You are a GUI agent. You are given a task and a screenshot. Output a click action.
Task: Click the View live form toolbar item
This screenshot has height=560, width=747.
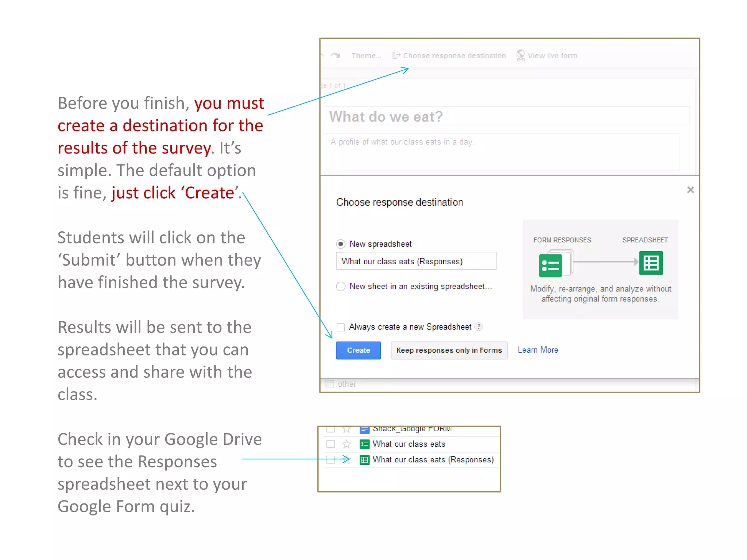[552, 56]
